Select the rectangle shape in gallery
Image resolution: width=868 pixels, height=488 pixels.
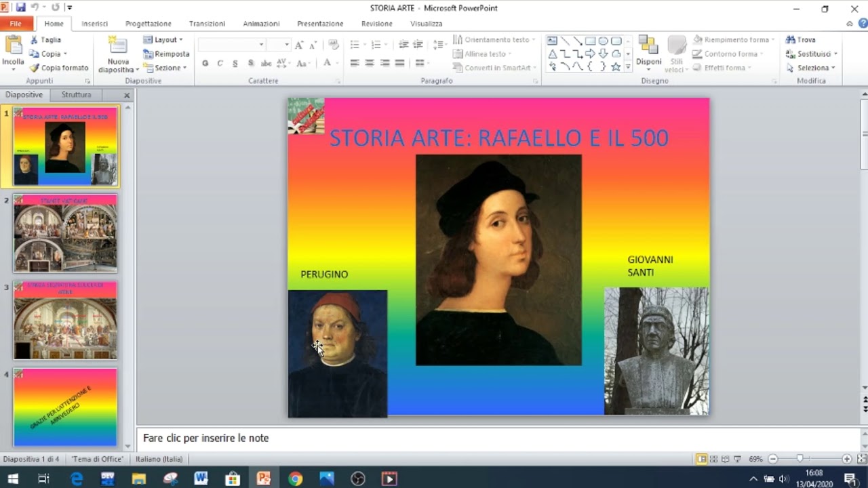[590, 41]
